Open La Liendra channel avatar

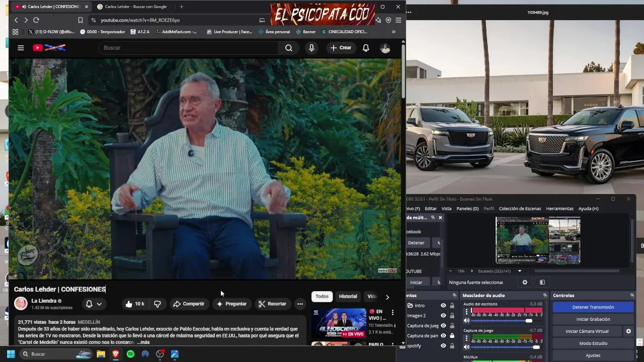click(x=21, y=304)
